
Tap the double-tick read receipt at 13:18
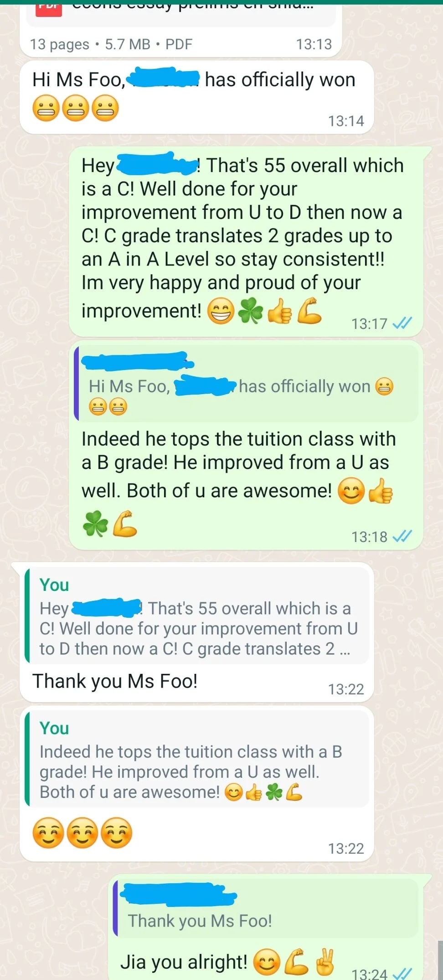402,536
